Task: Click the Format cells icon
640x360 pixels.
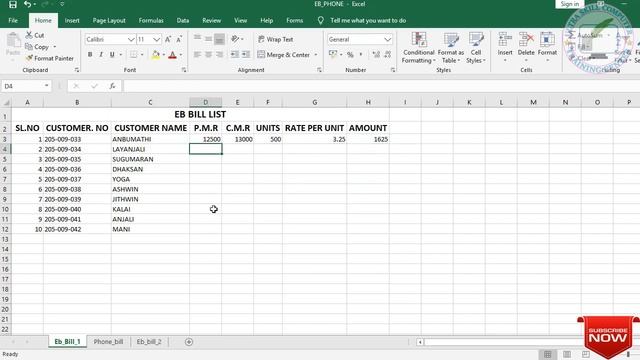Action: (x=547, y=40)
